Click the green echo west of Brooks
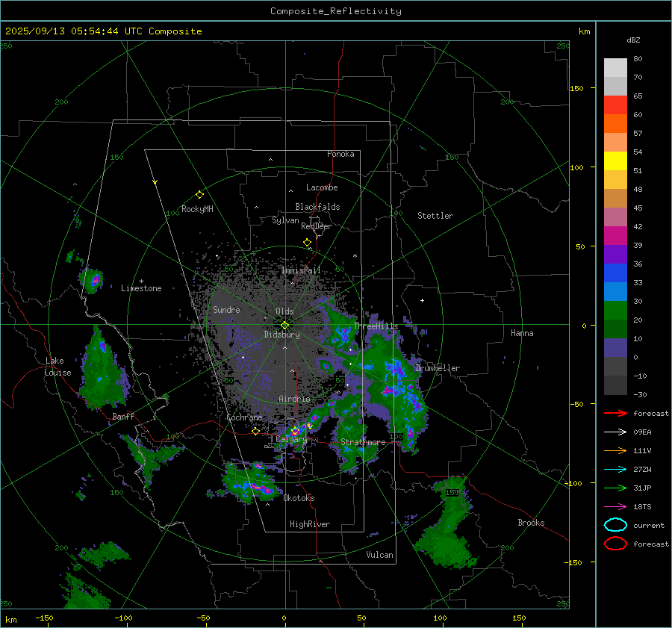 [448, 522]
